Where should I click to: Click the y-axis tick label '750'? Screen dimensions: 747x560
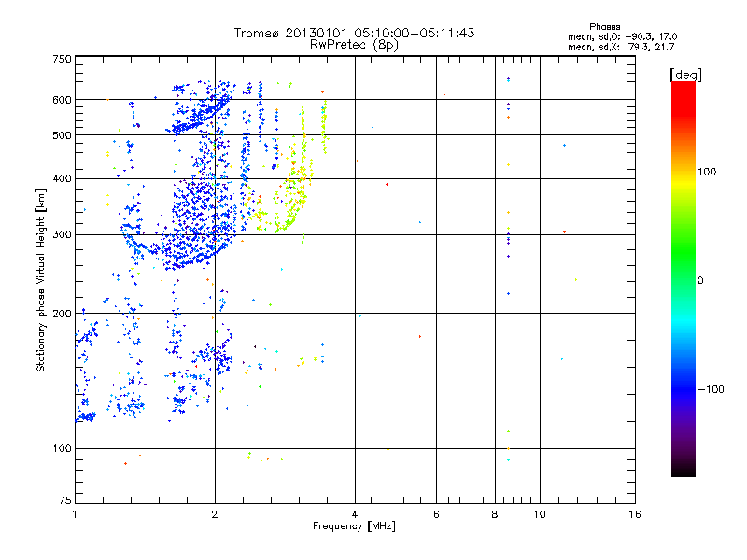tap(62, 59)
